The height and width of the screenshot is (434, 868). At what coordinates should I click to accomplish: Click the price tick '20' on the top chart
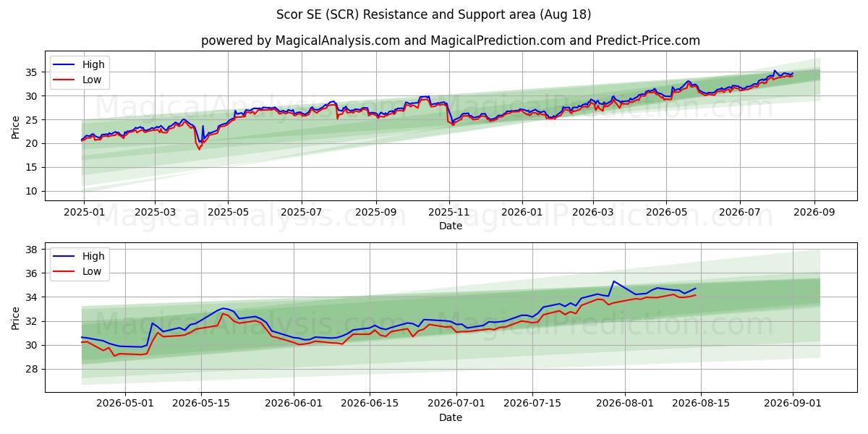click(x=33, y=144)
